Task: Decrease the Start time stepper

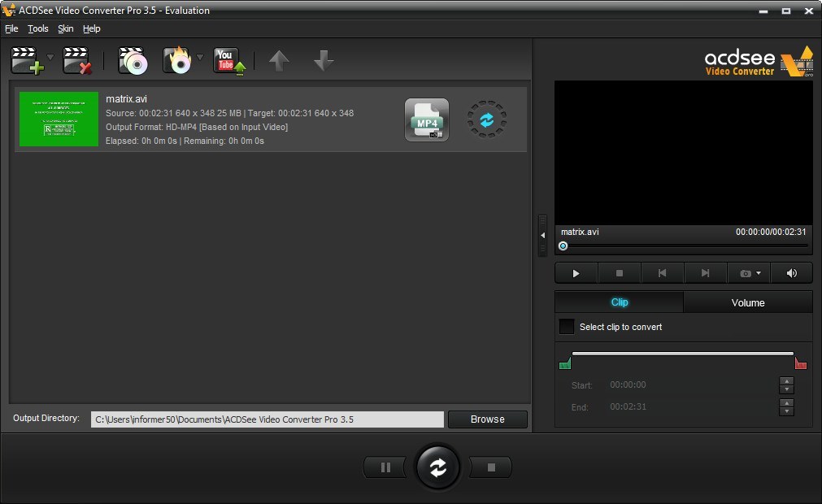Action: tap(786, 390)
